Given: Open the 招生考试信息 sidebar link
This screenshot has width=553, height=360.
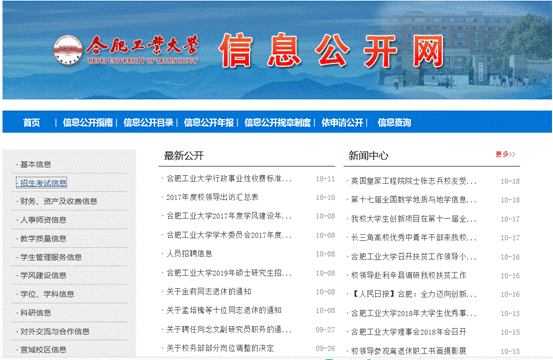Looking at the screenshot, I should [x=43, y=183].
